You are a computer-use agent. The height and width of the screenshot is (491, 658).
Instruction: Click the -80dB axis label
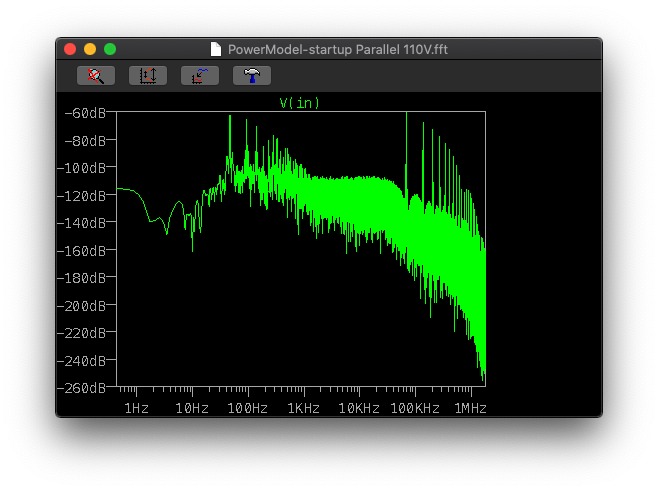point(85,141)
